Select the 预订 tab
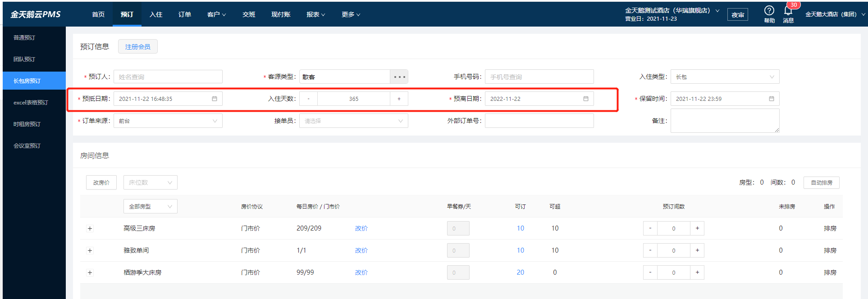Viewport: 868px width, 299px height. pyautogui.click(x=127, y=14)
